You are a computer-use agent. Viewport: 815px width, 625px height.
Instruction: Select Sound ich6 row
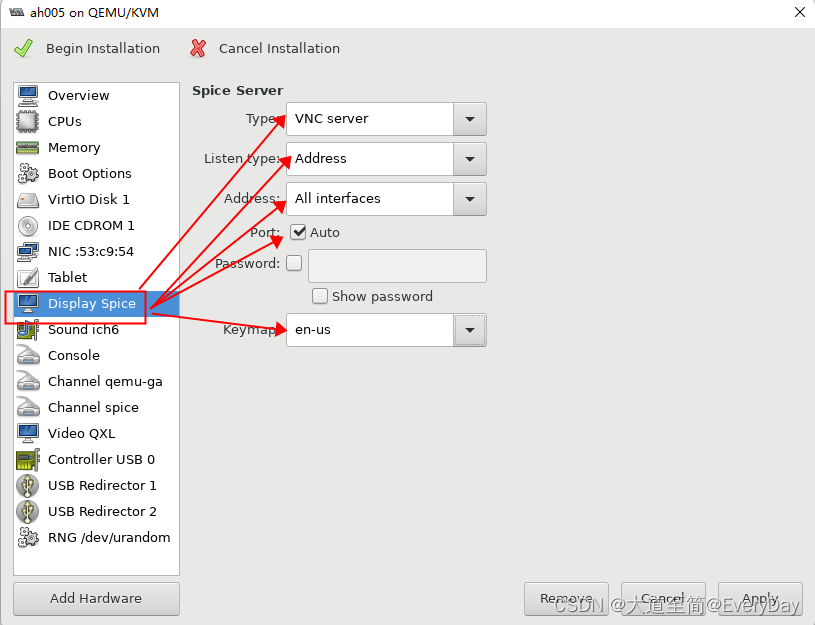(97, 330)
